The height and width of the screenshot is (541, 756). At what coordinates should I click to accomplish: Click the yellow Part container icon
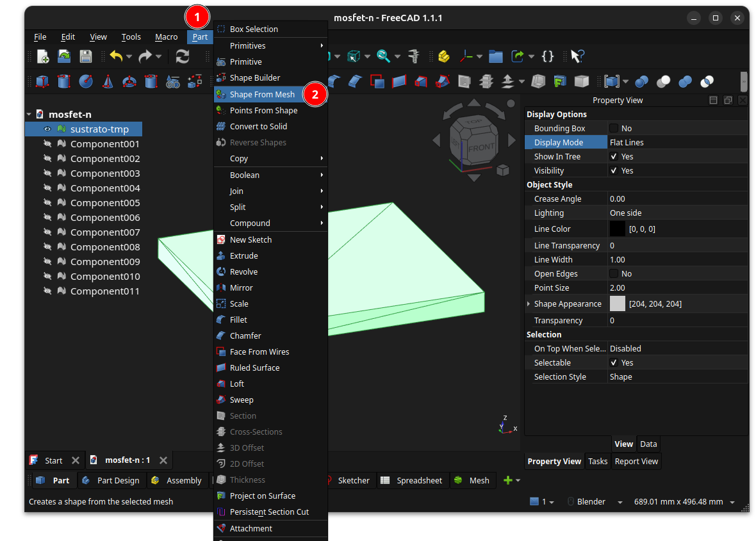click(x=443, y=56)
